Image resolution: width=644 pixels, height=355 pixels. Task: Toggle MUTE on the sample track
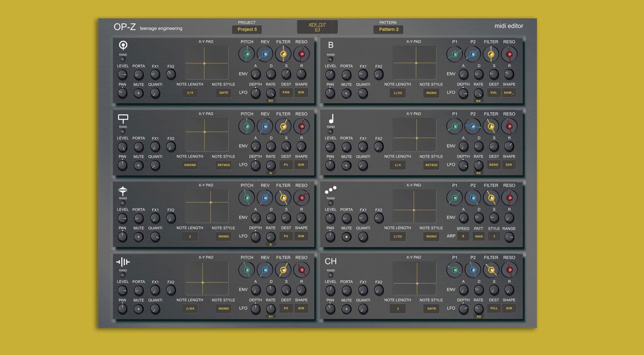pyautogui.click(x=138, y=309)
